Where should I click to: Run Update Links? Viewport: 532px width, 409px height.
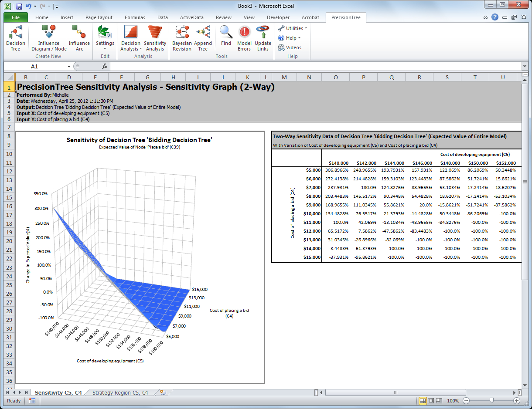(x=263, y=38)
